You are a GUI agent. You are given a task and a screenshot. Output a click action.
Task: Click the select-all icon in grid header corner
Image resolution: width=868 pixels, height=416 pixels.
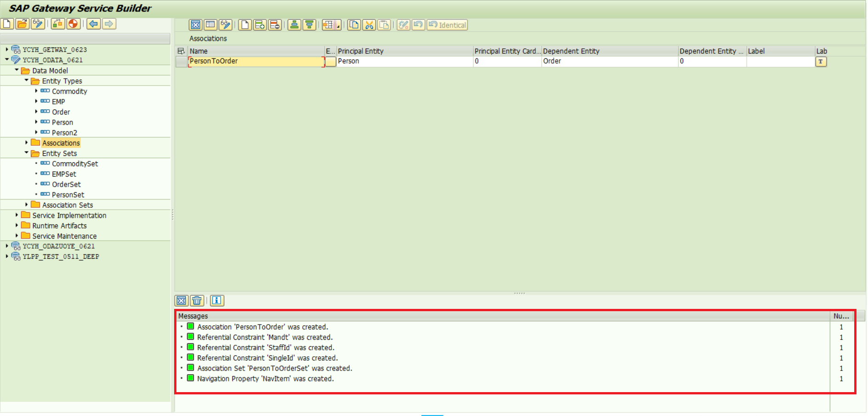pyautogui.click(x=181, y=51)
